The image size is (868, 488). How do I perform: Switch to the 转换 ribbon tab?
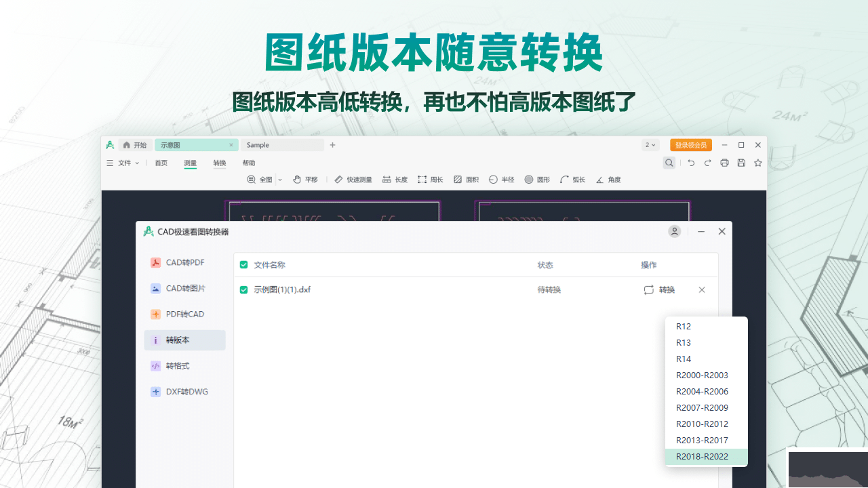[x=219, y=163]
